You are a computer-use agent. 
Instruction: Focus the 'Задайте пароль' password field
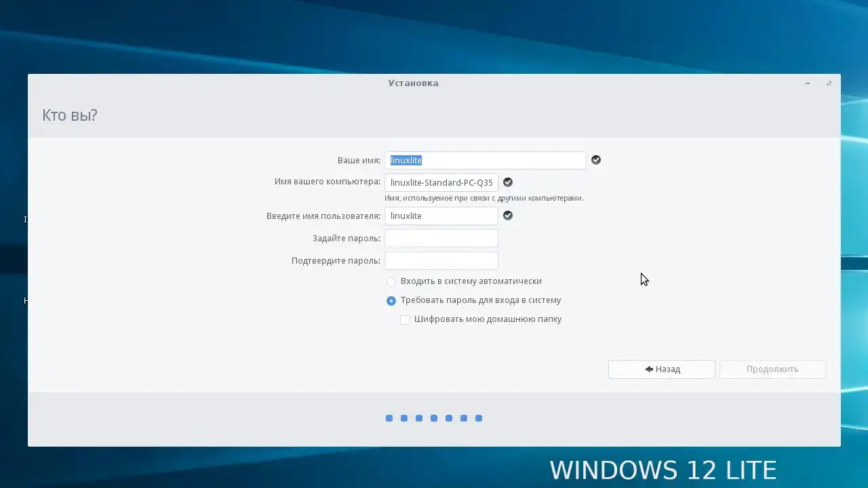(x=441, y=238)
